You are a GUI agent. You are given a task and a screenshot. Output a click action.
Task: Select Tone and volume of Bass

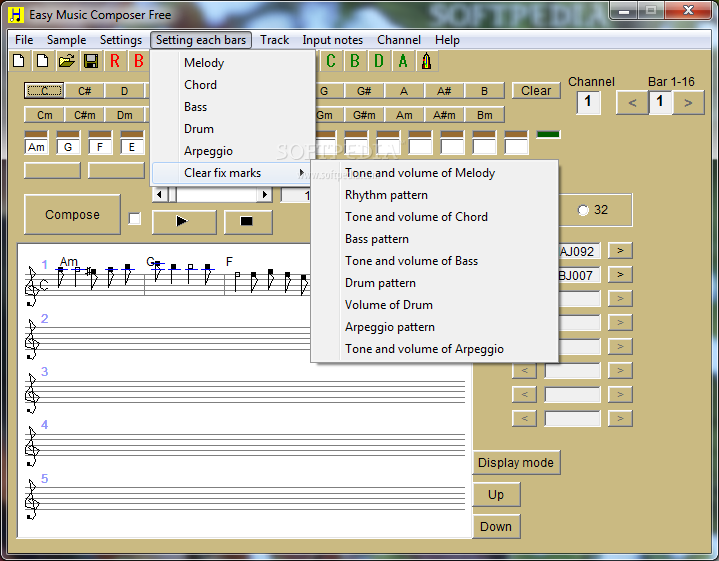click(x=434, y=261)
